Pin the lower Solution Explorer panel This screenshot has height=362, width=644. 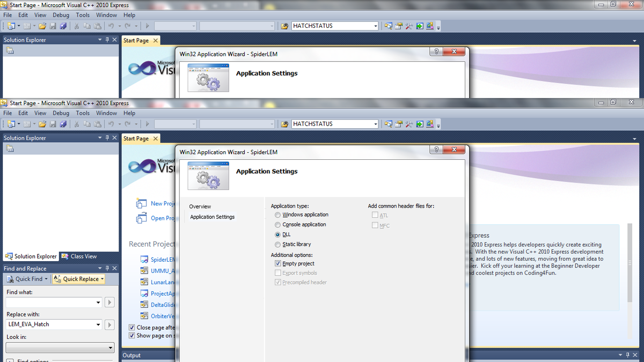point(107,138)
